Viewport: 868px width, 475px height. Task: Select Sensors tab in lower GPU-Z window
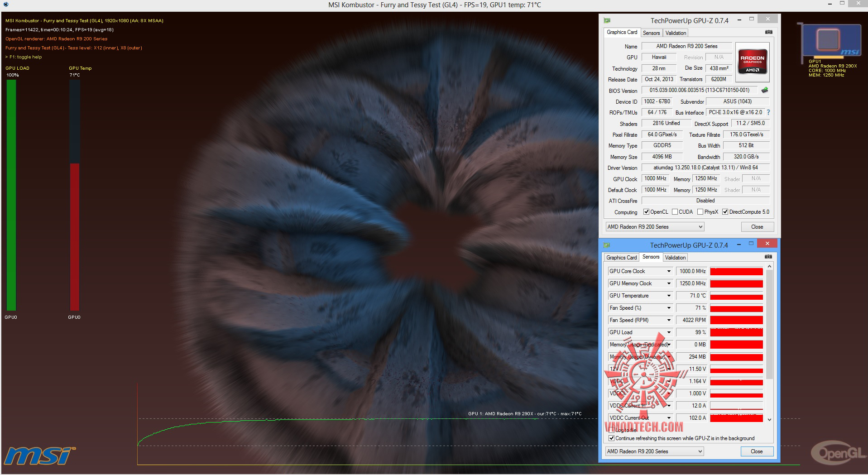[x=651, y=257]
